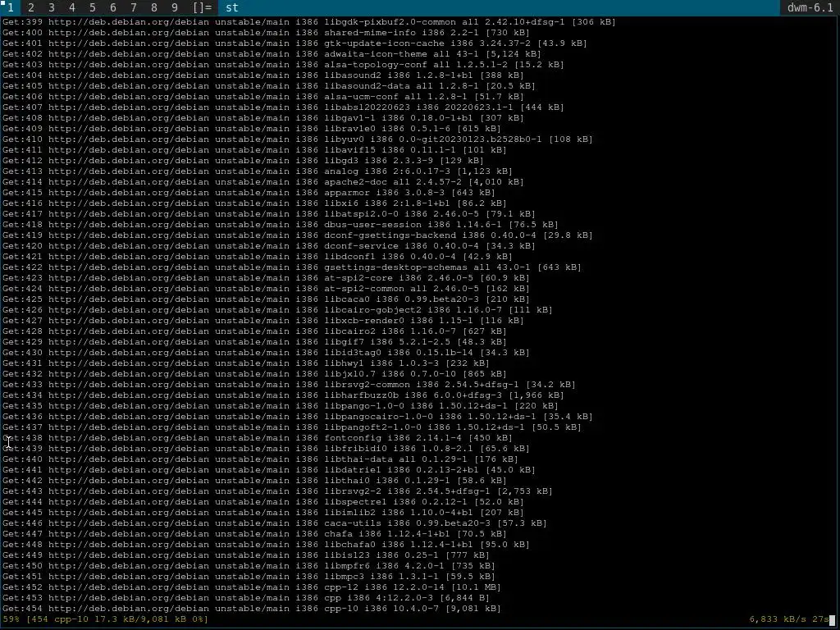Screen dimensions: 840x630
Task: Click the libjxl0.7 package line
Action: click(x=254, y=374)
